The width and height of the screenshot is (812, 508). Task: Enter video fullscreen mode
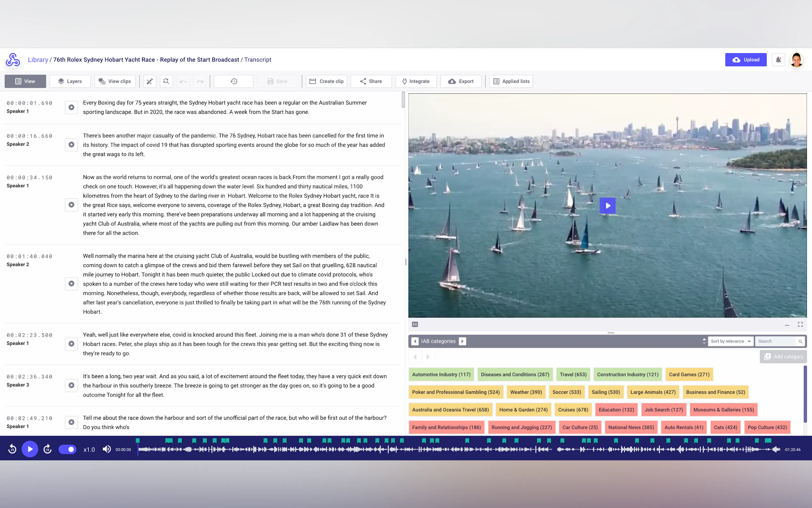click(800, 324)
